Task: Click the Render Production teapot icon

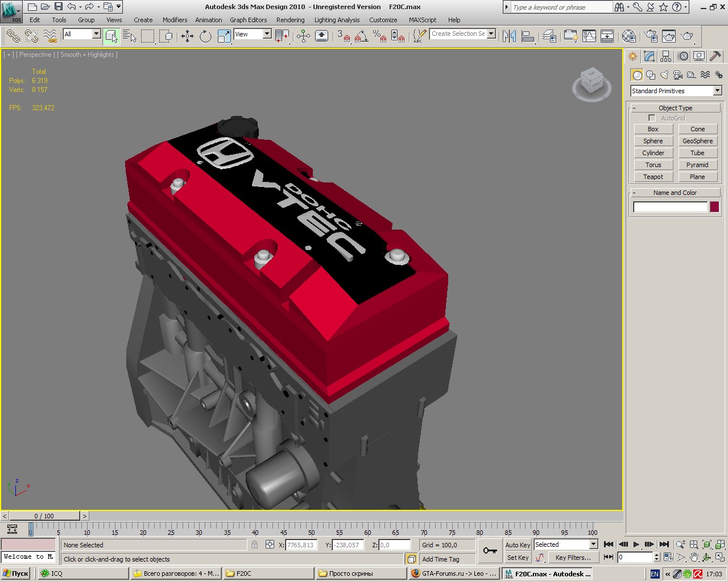Action: pos(688,36)
